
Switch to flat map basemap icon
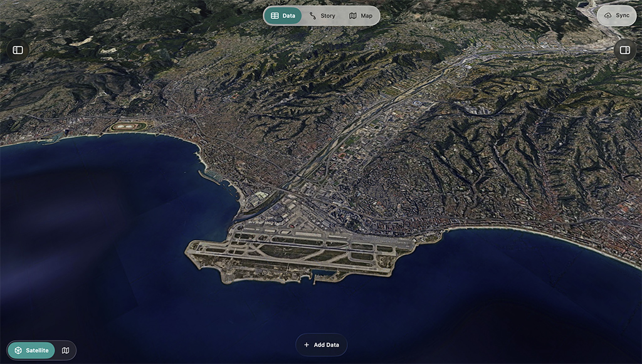(65, 350)
